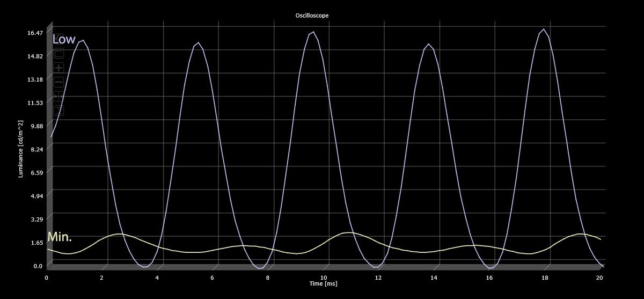
Task: Click the 0.0 luminance axis value
Action: click(x=39, y=266)
